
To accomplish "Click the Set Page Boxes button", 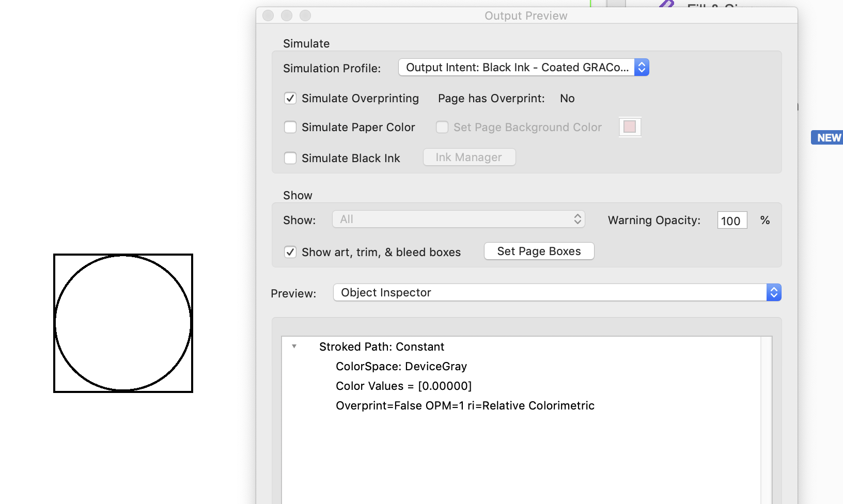I will [539, 251].
